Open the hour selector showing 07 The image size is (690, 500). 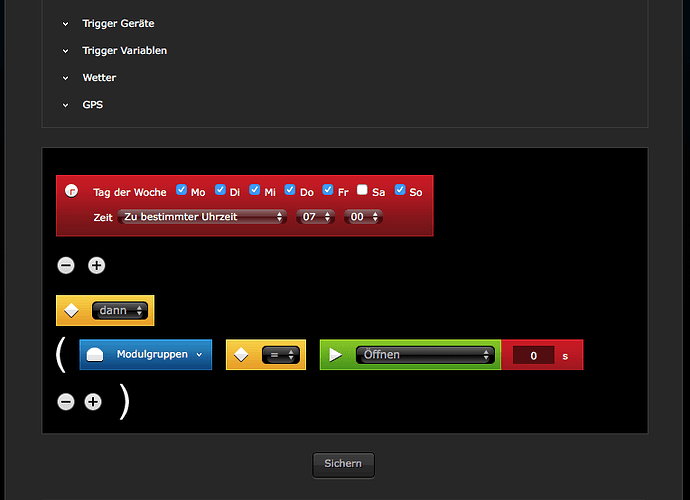coord(316,217)
